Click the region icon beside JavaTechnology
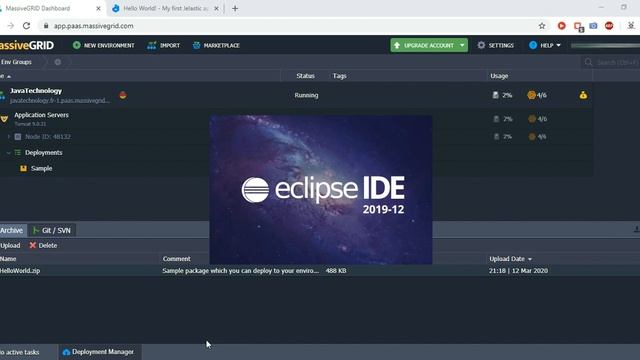 point(123,95)
